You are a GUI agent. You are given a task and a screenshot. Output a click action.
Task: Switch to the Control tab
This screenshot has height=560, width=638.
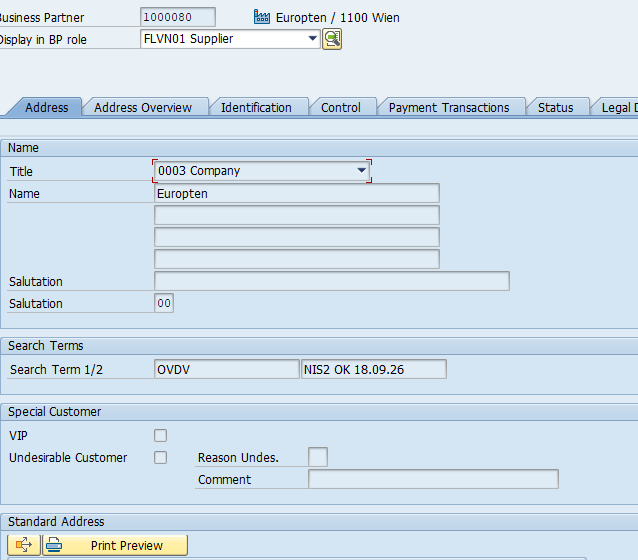tap(341, 107)
